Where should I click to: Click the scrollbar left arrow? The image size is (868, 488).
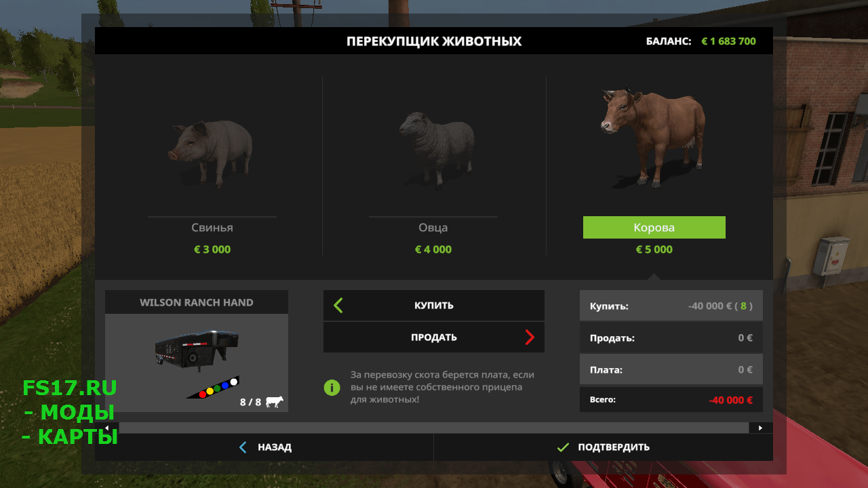point(107,428)
